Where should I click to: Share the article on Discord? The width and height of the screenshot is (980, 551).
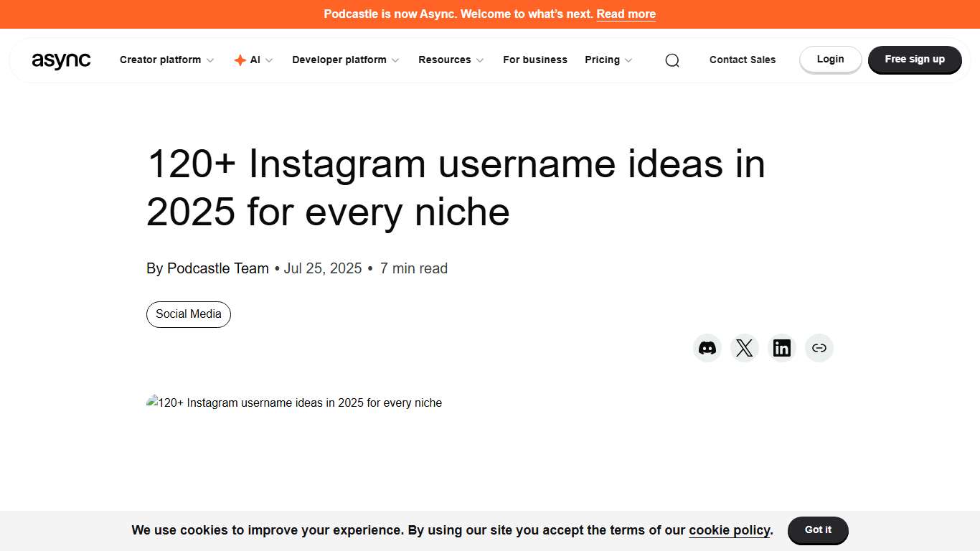coord(707,347)
